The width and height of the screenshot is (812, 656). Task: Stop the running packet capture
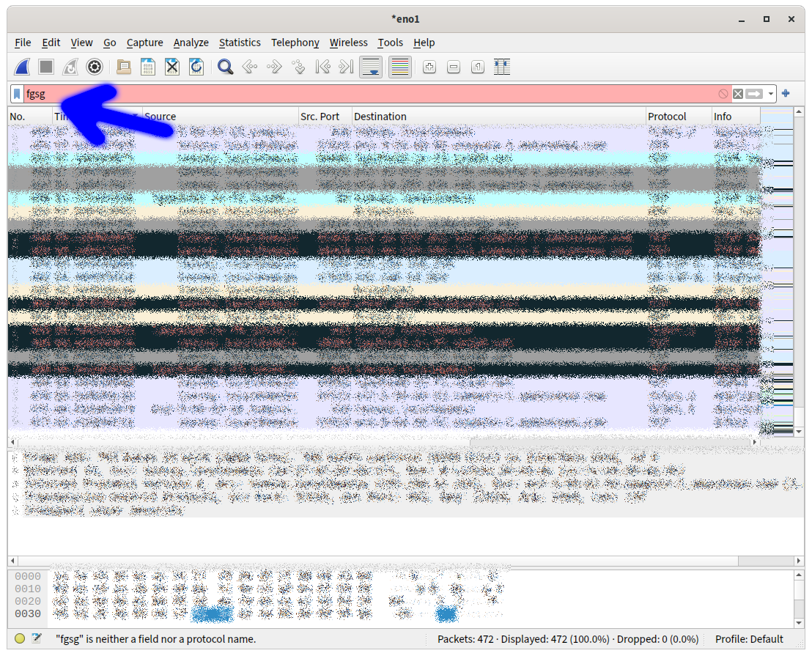click(x=46, y=67)
